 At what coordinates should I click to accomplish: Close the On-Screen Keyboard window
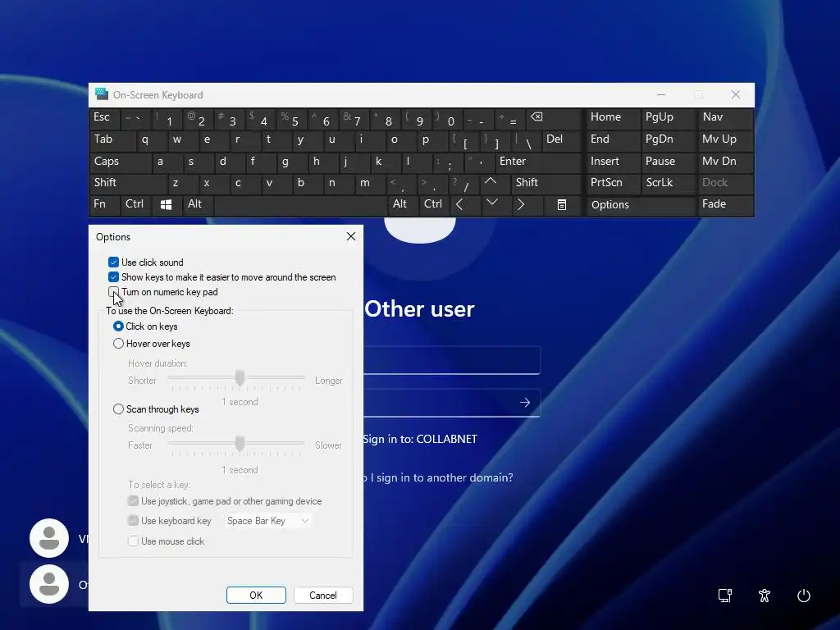pyautogui.click(x=736, y=94)
